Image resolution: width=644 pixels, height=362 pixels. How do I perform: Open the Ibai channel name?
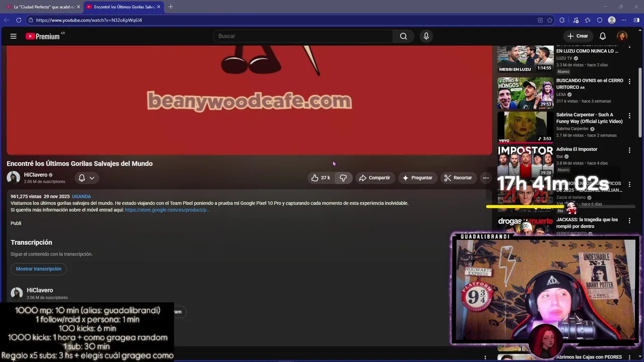point(560,156)
